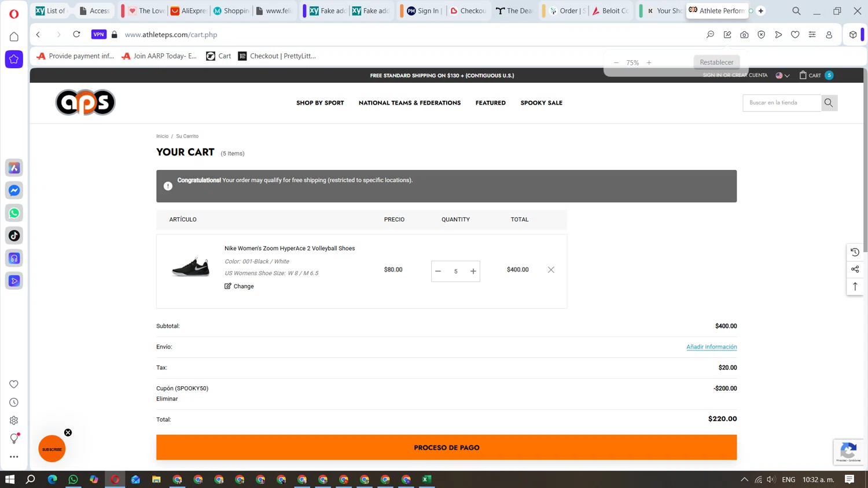Reload the page
868x488 pixels.
[x=76, y=35]
